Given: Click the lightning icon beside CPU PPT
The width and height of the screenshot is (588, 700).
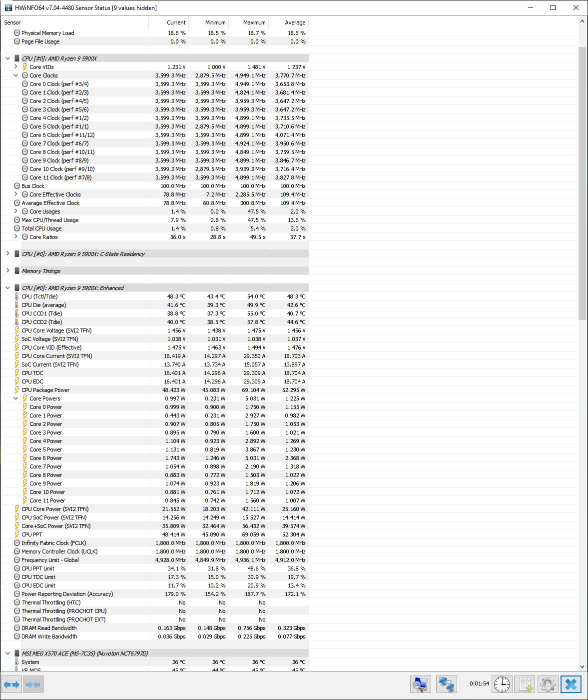Looking at the screenshot, I should [17, 534].
